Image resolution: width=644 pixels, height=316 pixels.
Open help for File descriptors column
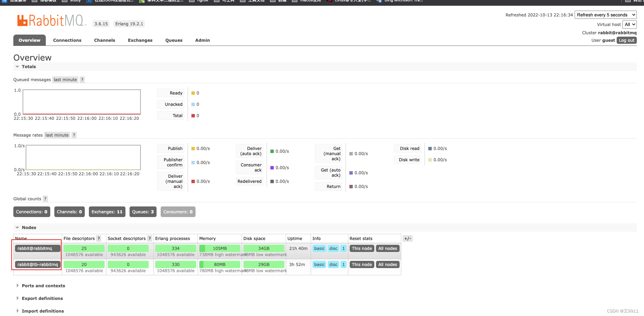[99, 239]
